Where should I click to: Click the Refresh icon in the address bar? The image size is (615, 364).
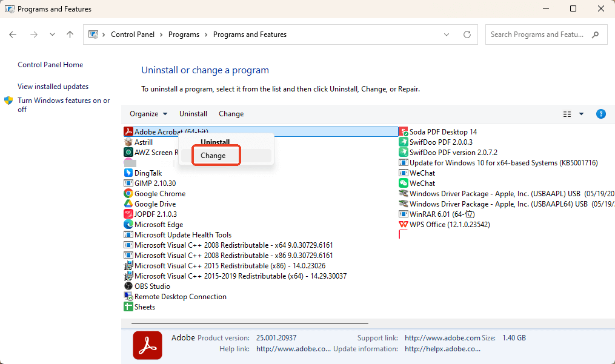tap(467, 35)
